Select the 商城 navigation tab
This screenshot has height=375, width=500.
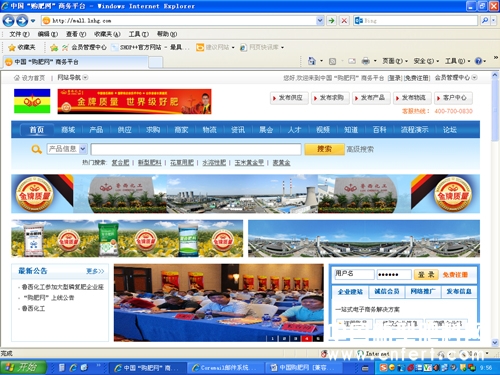click(x=68, y=130)
